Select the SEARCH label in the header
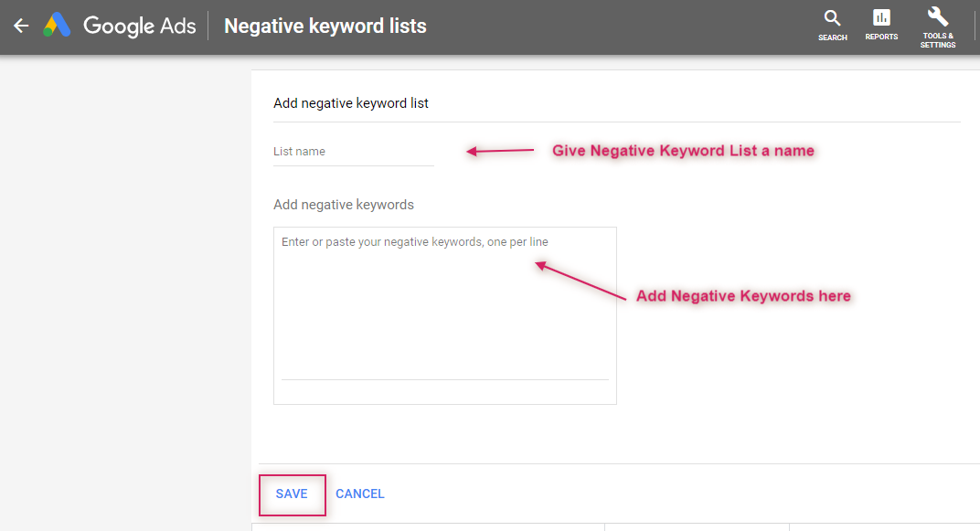This screenshot has width=980, height=531. pyautogui.click(x=833, y=37)
